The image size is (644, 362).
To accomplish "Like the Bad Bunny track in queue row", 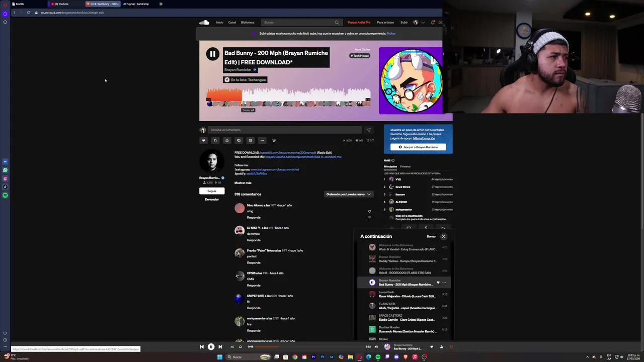I will tap(438, 283).
